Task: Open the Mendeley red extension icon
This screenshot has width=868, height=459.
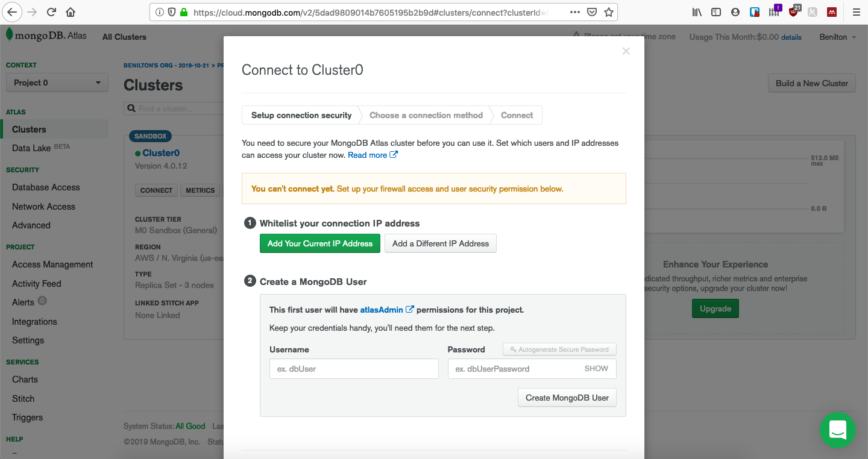Action: tap(832, 12)
